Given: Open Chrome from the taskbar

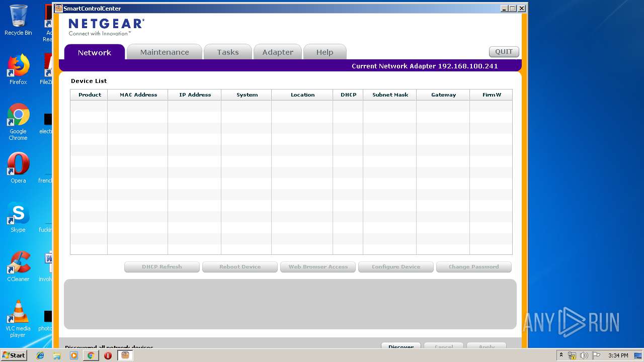Looking at the screenshot, I should pyautogui.click(x=91, y=355).
